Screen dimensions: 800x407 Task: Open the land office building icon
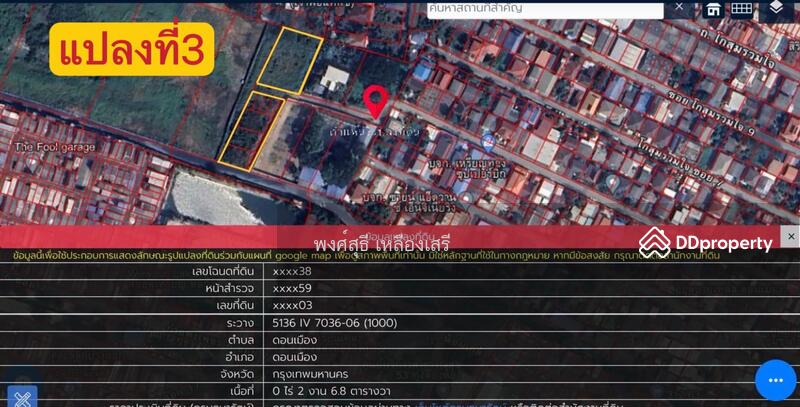(x=713, y=9)
